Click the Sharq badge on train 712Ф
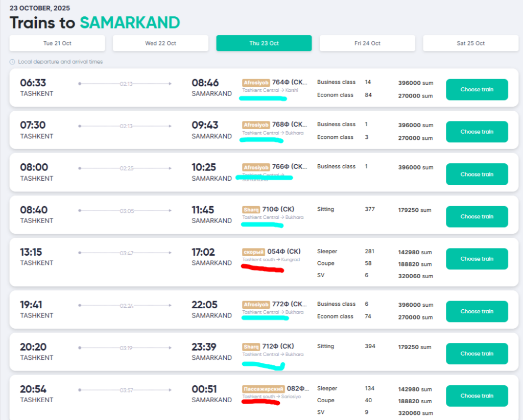 pos(251,347)
